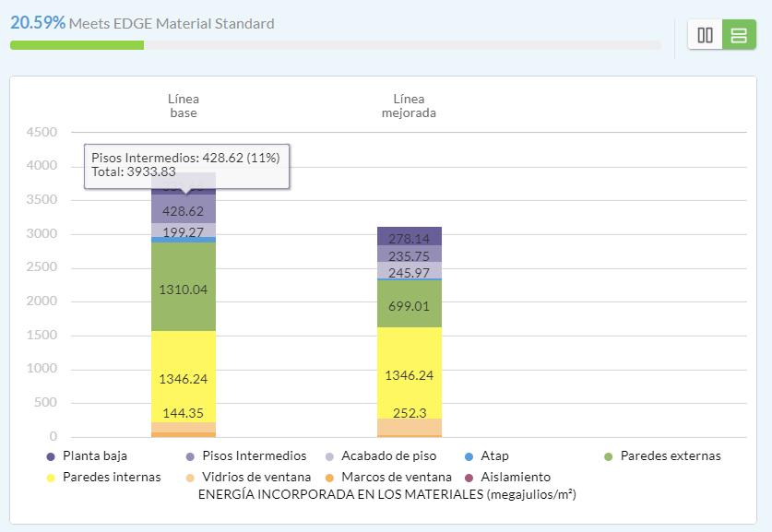Click the 144.35 segment in Línea base

pos(184,427)
